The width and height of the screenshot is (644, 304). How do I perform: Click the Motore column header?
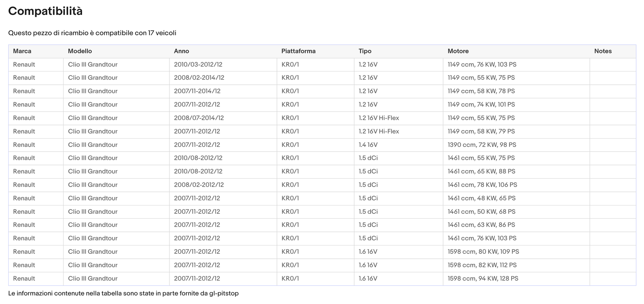point(458,51)
